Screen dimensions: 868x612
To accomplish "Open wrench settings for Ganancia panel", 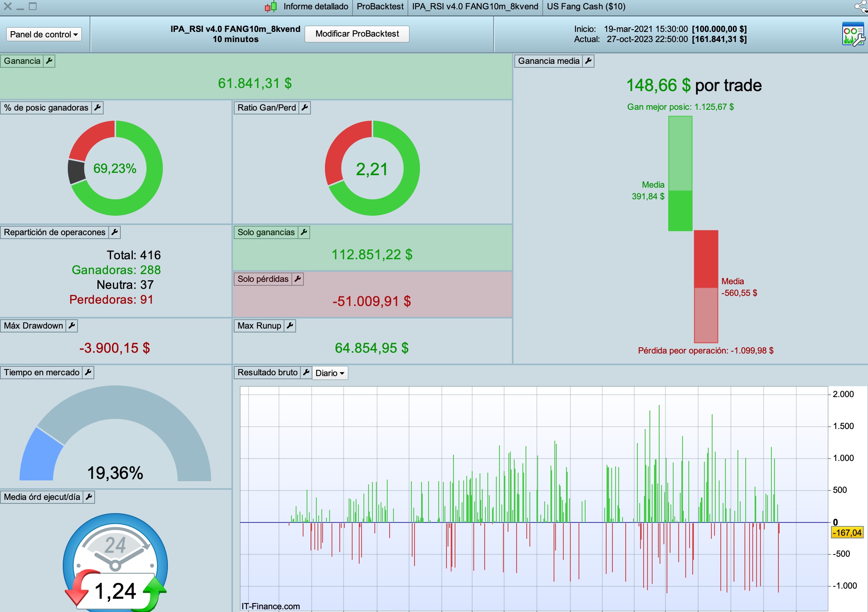I will [49, 61].
